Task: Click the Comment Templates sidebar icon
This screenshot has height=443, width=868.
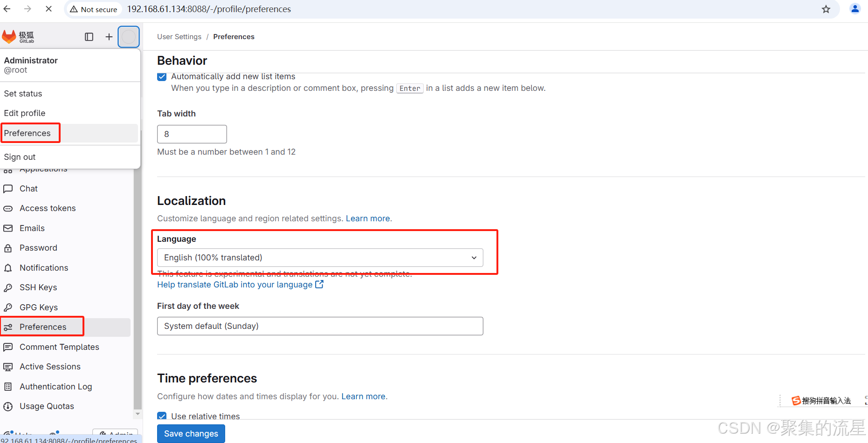Action: 8,347
